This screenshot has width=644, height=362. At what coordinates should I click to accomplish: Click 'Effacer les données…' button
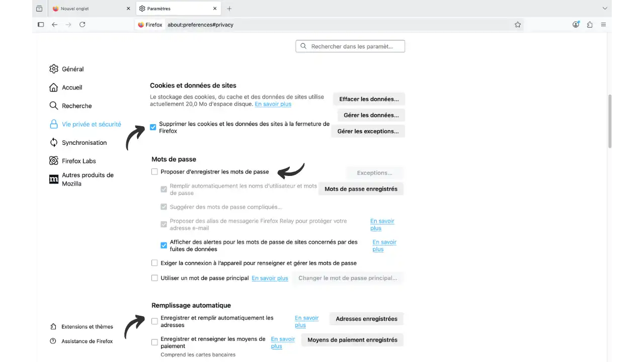click(x=369, y=99)
